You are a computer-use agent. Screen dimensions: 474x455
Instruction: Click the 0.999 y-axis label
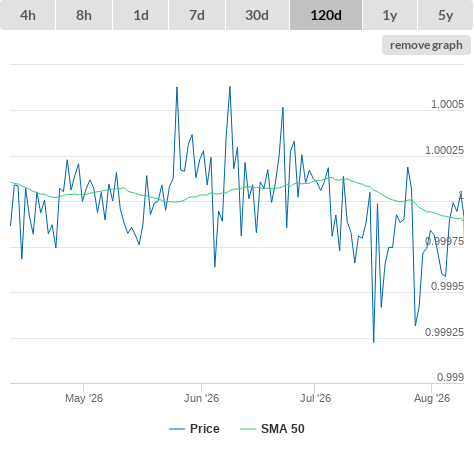click(x=450, y=377)
